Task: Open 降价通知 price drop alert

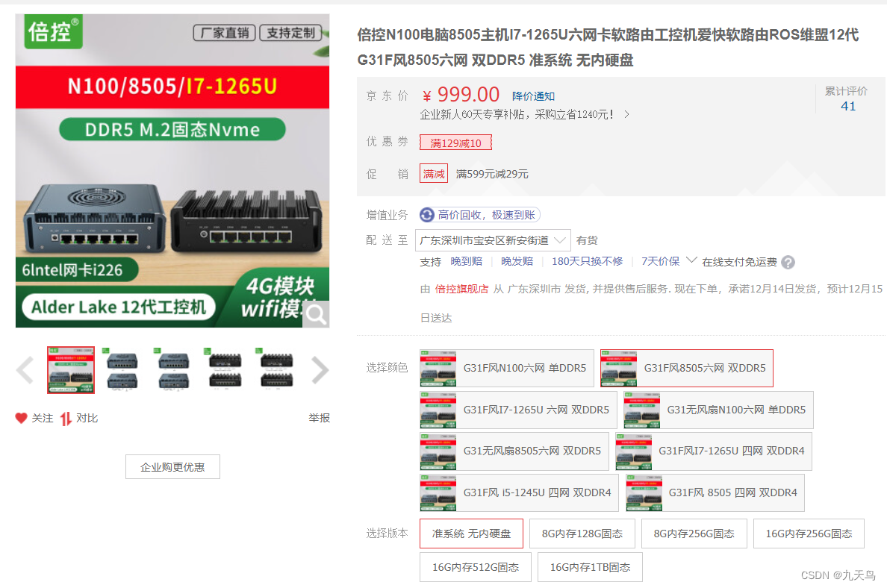Action: pos(533,96)
